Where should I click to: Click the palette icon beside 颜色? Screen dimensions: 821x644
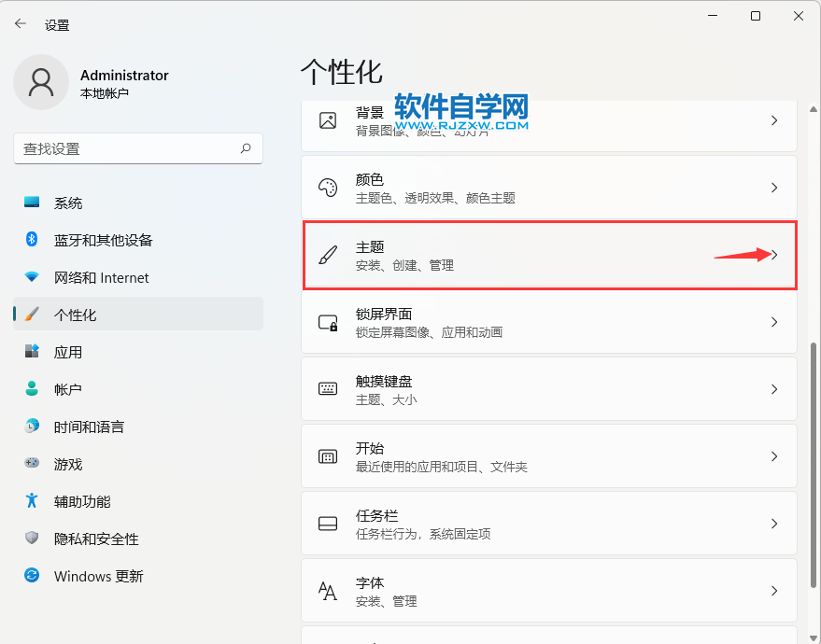click(328, 188)
